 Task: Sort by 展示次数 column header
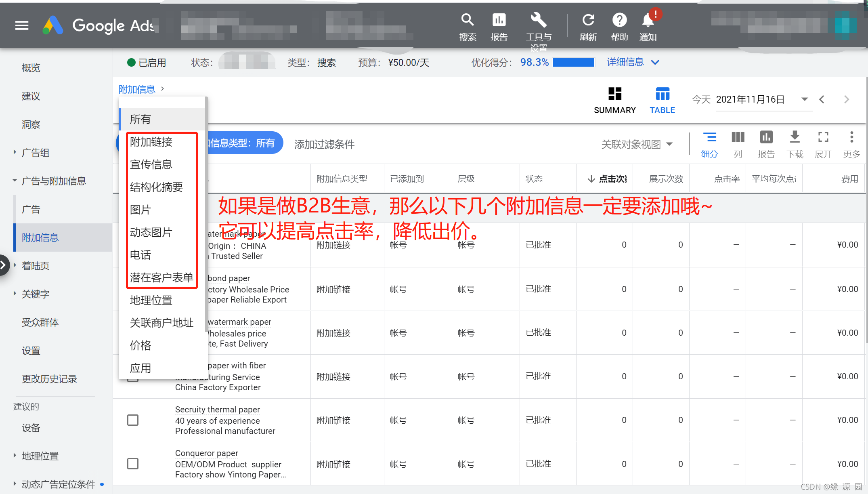tap(666, 179)
